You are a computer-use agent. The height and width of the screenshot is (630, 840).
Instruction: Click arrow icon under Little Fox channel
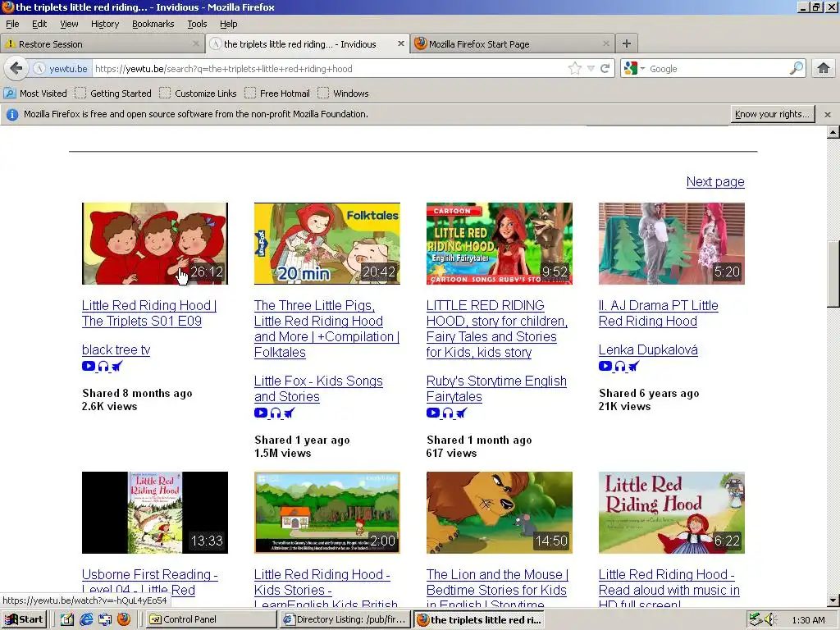[290, 413]
